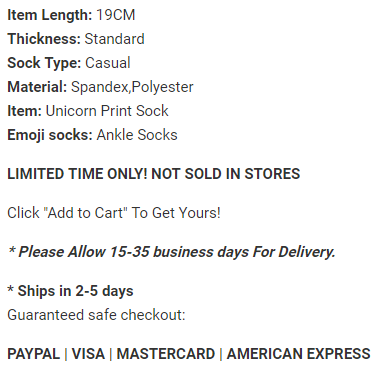The image size is (377, 370).
Task: Click the Standard thickness value
Action: [114, 39]
